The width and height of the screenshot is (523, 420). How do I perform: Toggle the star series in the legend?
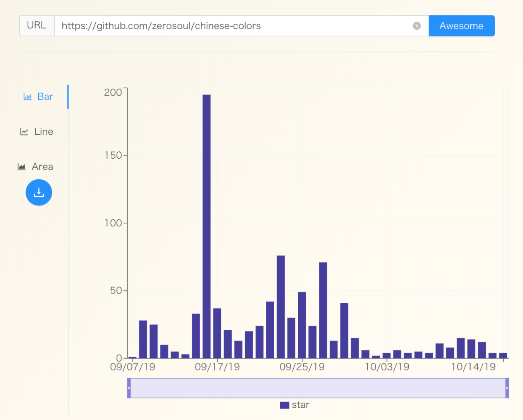[x=294, y=405]
